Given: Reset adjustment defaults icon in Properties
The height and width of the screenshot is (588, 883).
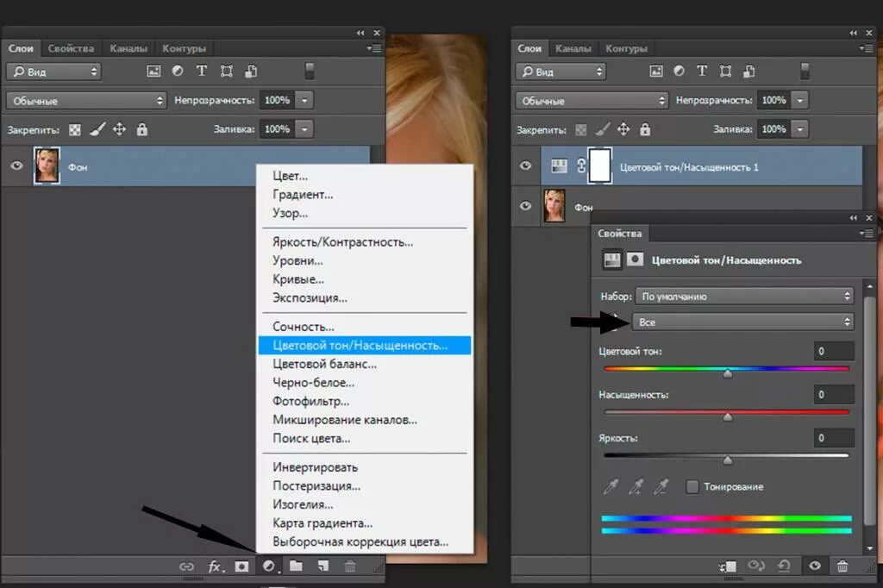Looking at the screenshot, I should (785, 566).
